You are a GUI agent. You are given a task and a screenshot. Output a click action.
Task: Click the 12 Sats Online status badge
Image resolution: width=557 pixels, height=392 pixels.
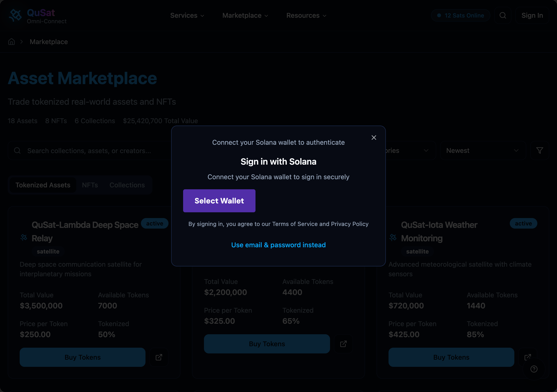tap(460, 16)
